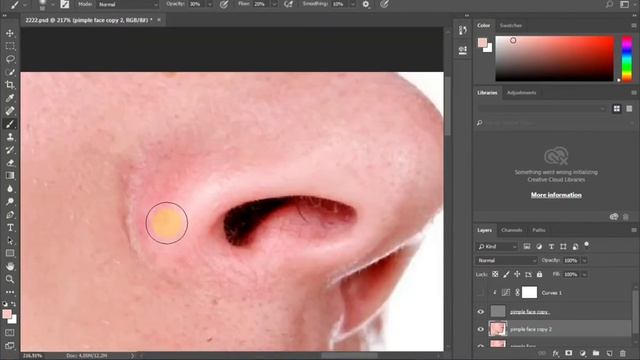Open the Flow dropdown arrow
640x360 pixels.
[274, 4]
